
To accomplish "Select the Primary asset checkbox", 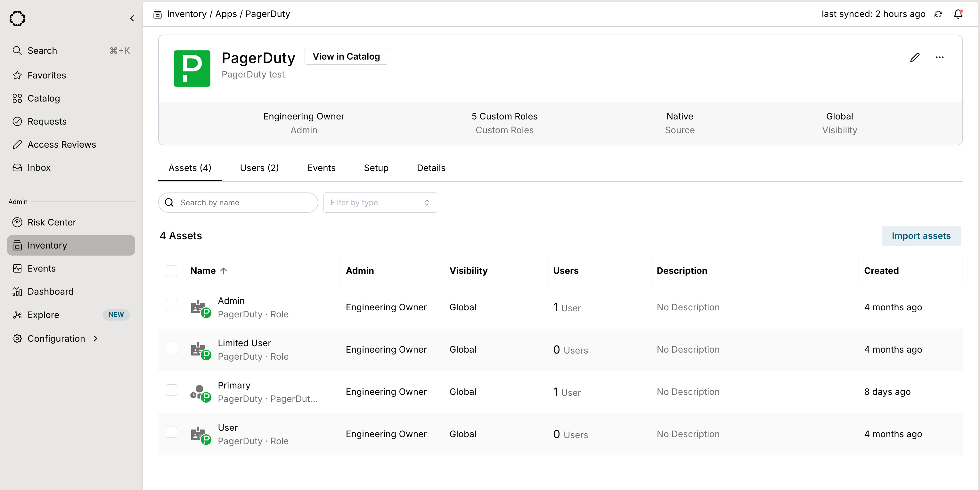I will tap(172, 390).
